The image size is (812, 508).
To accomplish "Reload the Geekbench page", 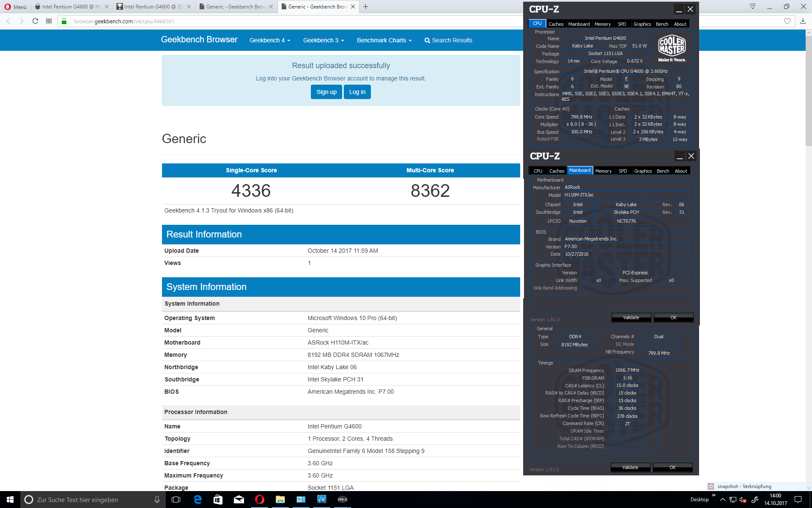I will (36, 21).
